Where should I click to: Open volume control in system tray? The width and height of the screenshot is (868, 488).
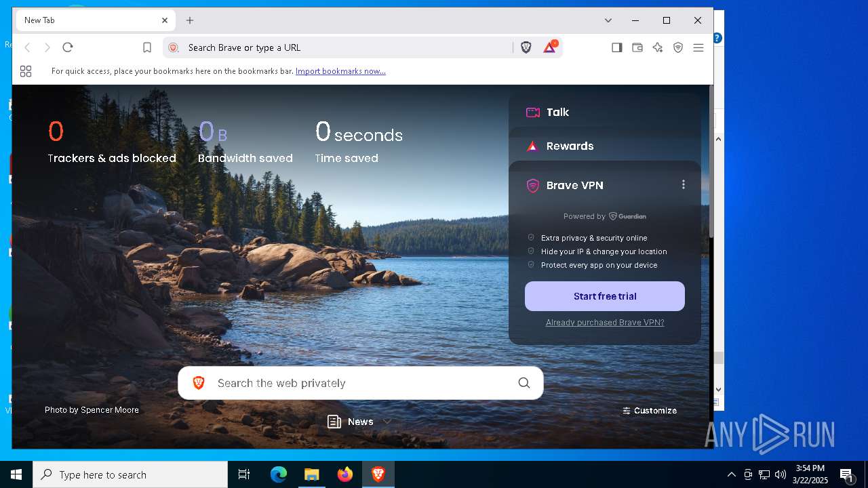781,474
